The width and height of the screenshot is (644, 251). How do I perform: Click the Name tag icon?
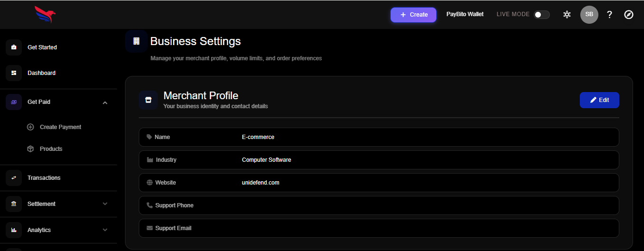coord(149,137)
